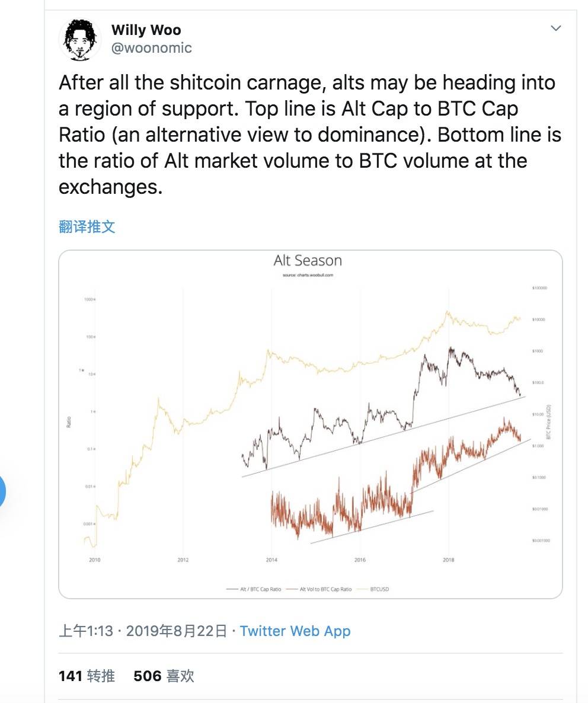
Task: Click the charts.woobull.com source caption
Action: pos(308,275)
